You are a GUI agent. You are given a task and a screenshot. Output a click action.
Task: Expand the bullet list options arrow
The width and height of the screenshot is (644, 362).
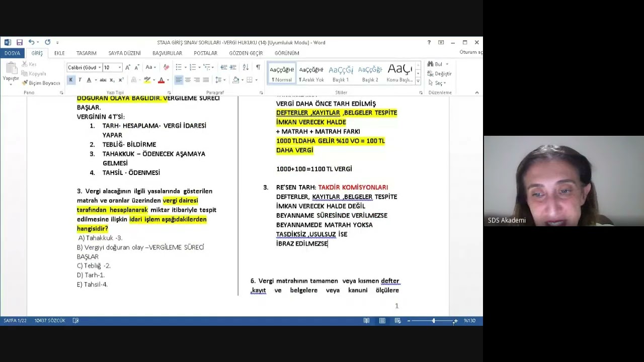pos(185,67)
